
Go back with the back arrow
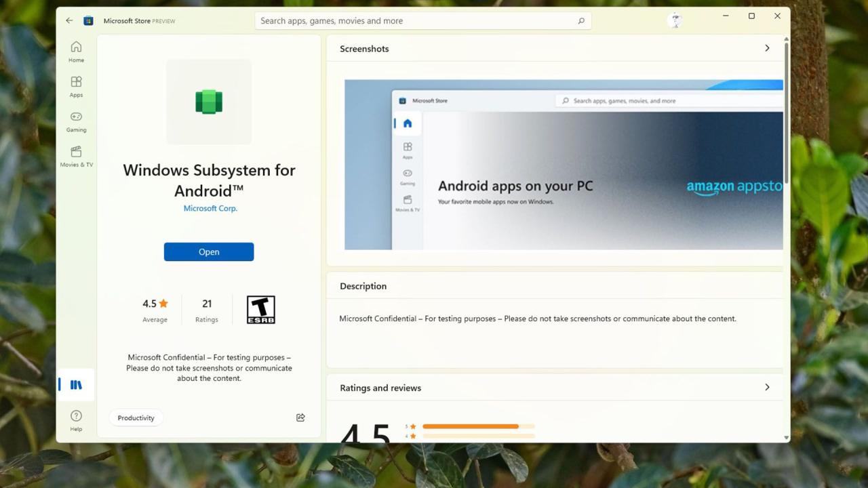click(69, 21)
